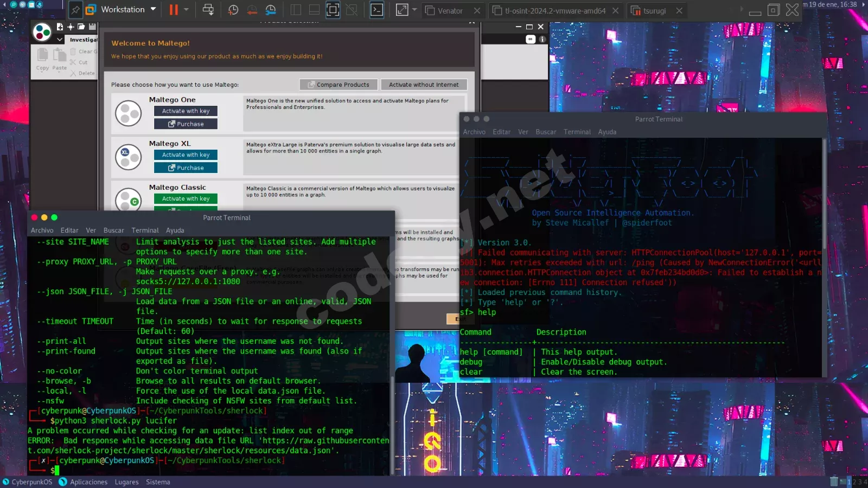Open the Aplicaciones menu in the bottom panel
This screenshot has width=868, height=488.
(x=88, y=482)
